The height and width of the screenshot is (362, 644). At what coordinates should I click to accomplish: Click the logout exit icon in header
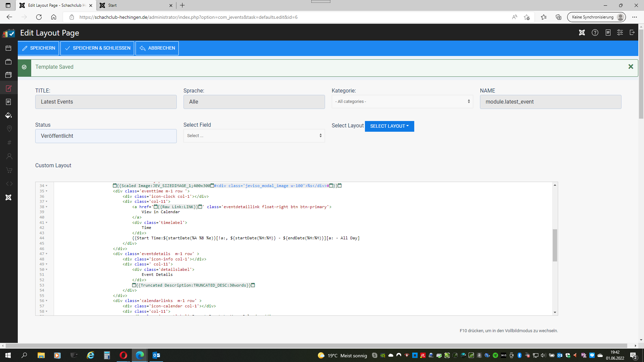point(632,33)
